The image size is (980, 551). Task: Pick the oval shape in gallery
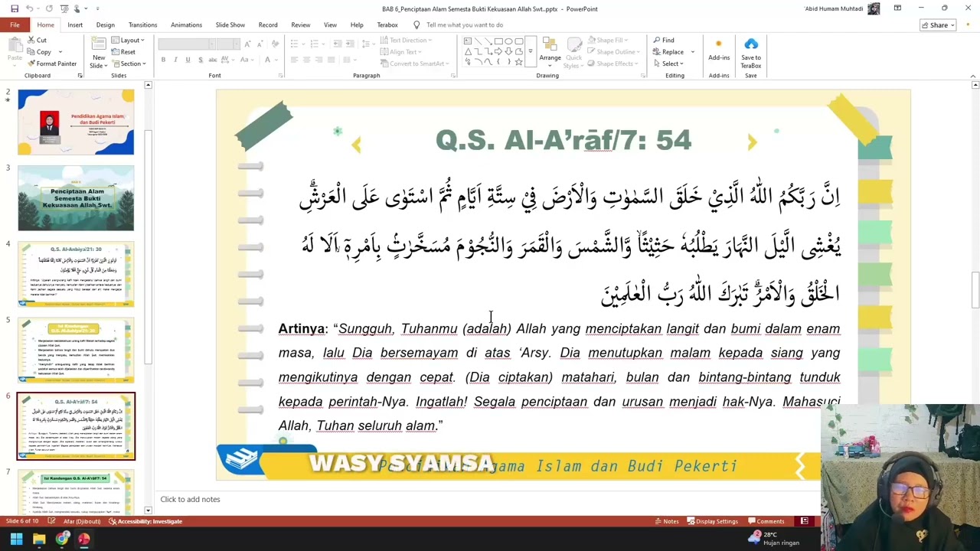click(508, 41)
